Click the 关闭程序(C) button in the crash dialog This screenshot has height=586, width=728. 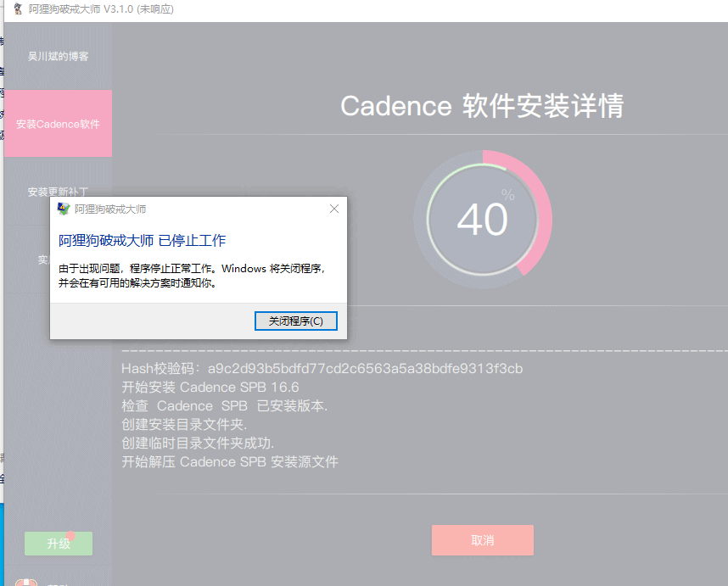point(296,321)
